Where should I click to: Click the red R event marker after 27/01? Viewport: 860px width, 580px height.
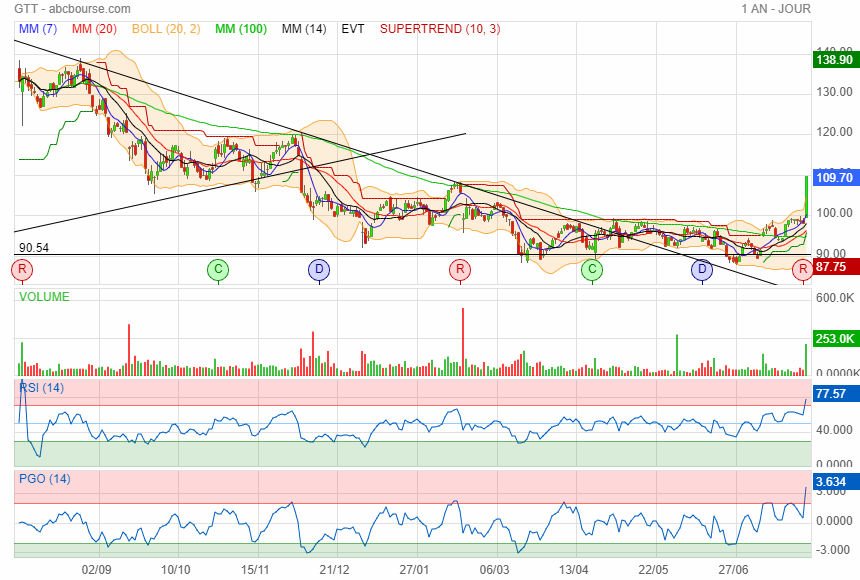click(x=460, y=269)
